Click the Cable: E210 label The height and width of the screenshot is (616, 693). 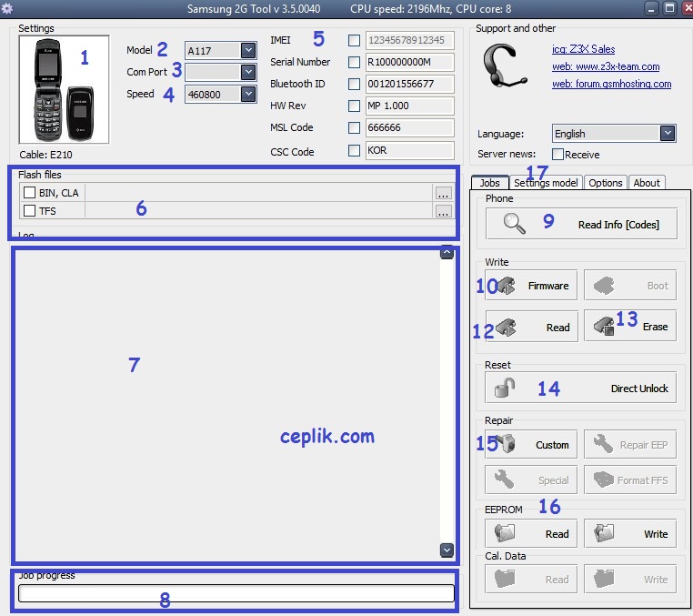coord(45,155)
